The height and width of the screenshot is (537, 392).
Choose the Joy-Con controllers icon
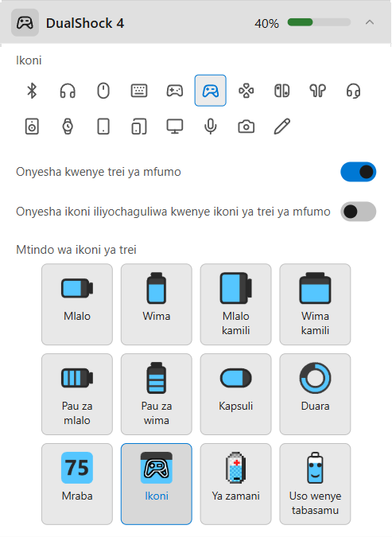pyautogui.click(x=281, y=91)
